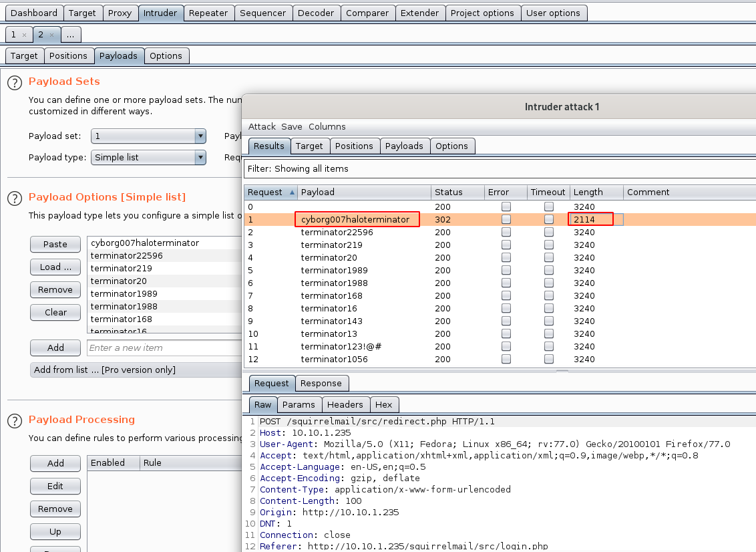Check the Timeout box for request 0
This screenshot has width=756, height=552.
click(x=548, y=206)
